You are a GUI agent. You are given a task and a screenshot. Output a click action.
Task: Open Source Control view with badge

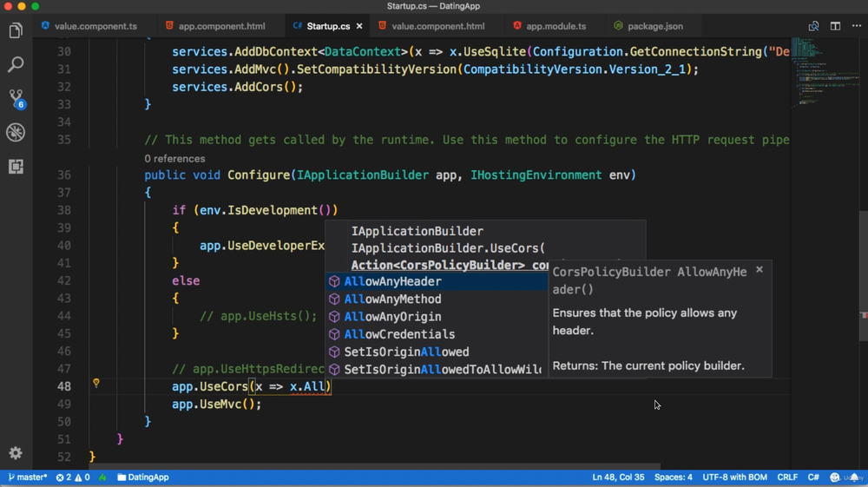[16, 98]
